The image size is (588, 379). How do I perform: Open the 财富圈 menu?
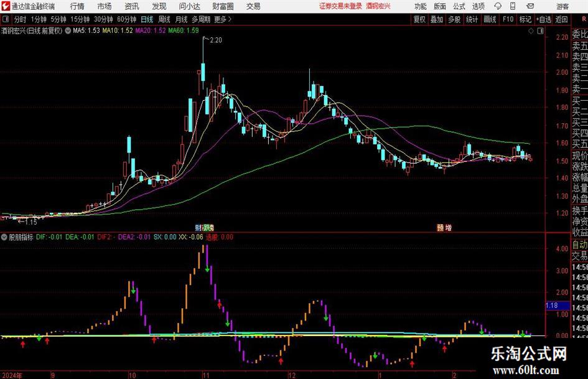(x=223, y=6)
